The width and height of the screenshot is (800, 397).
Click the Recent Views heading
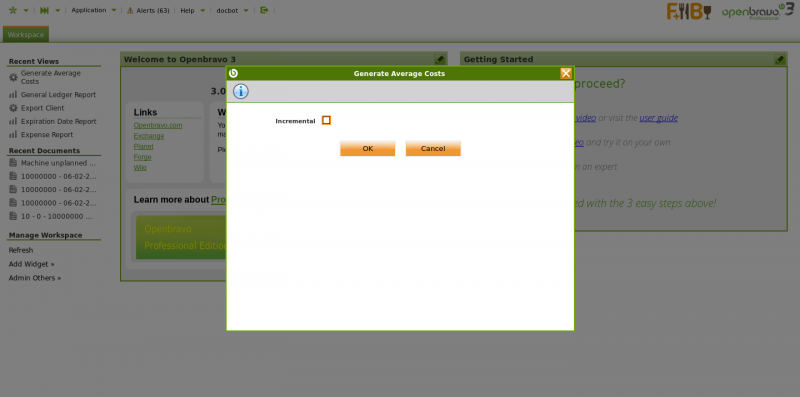click(34, 61)
